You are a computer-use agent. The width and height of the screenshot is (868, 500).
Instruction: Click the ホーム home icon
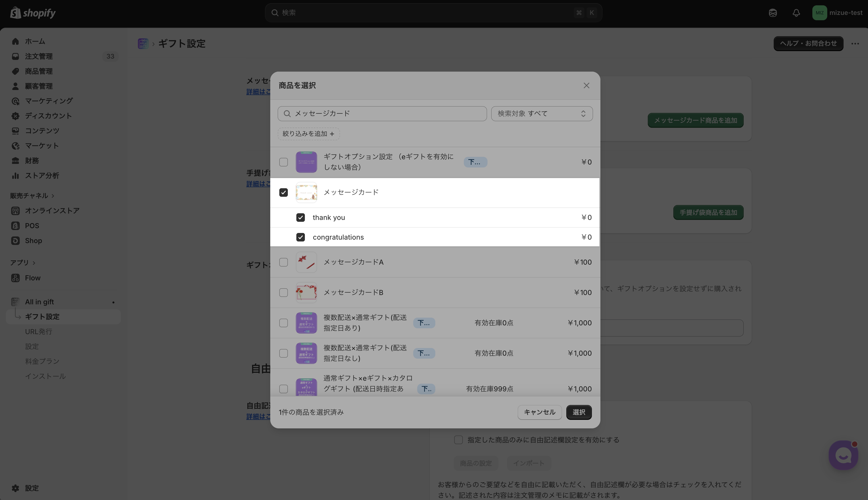[x=15, y=41]
